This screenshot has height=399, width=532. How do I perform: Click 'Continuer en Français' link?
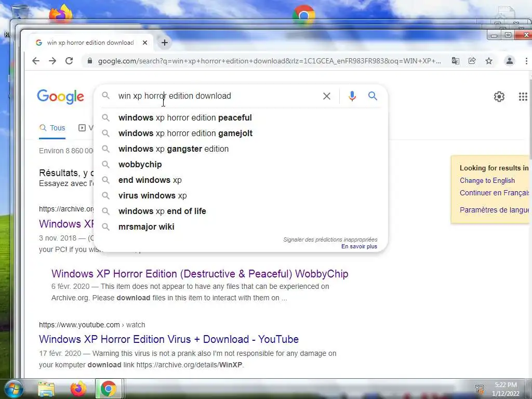[495, 193]
